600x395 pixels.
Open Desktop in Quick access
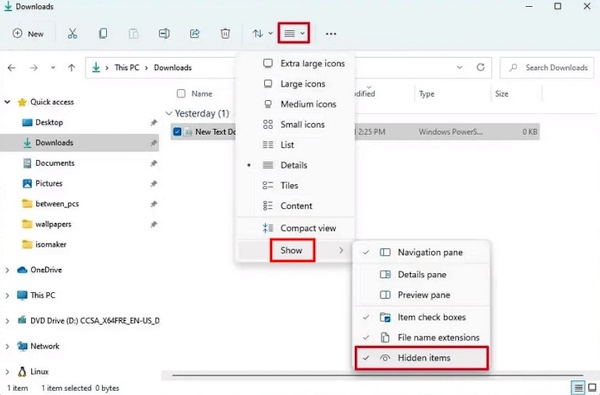(x=49, y=122)
